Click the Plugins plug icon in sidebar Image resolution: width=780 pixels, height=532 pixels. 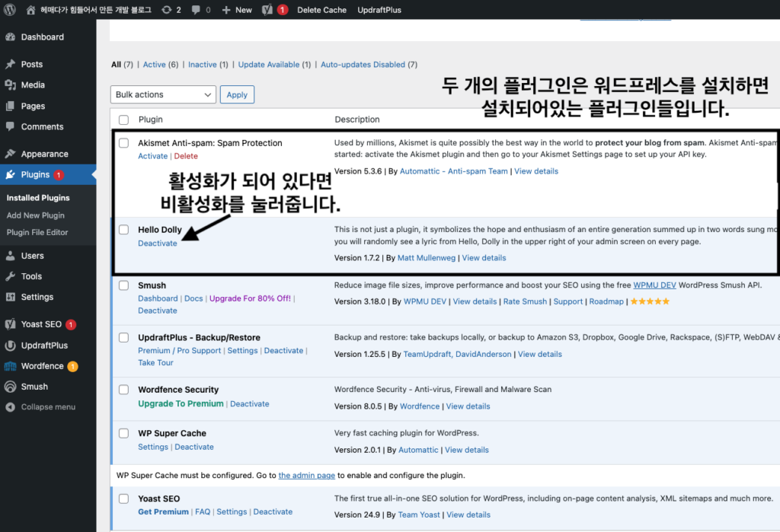(11, 174)
